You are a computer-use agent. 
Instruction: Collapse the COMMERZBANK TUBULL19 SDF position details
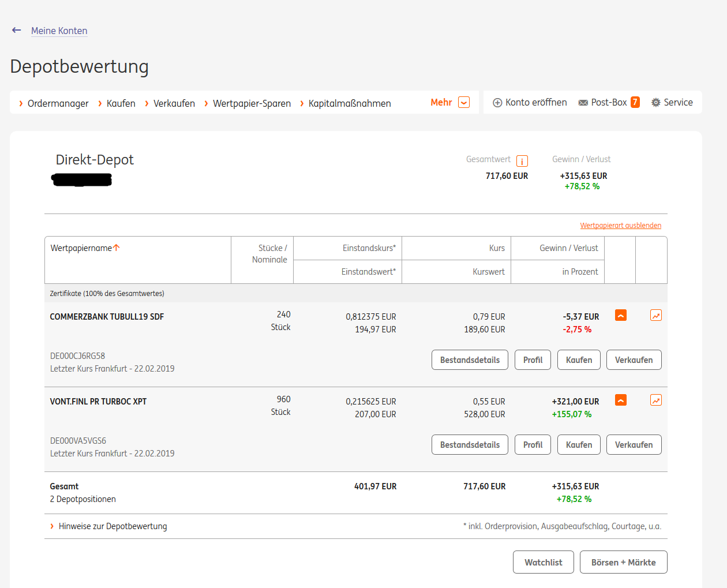[x=621, y=315]
